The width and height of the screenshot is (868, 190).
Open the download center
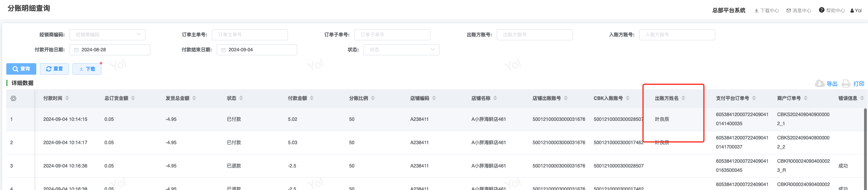click(767, 10)
